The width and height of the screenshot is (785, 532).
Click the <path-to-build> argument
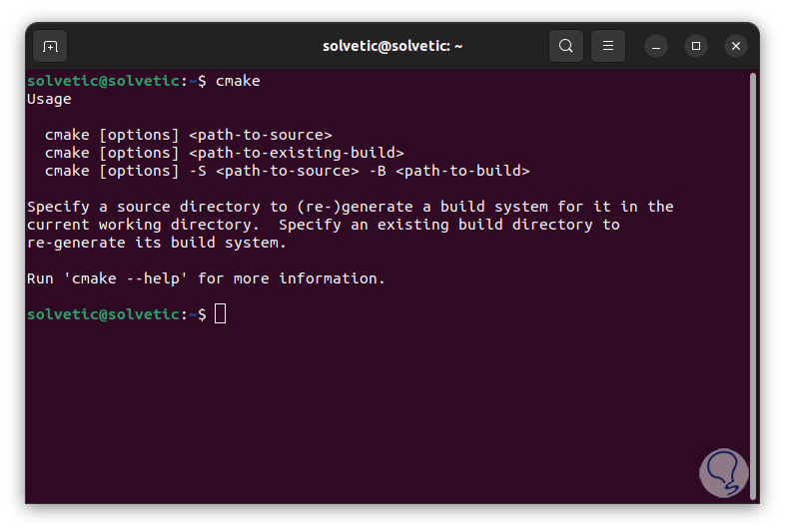click(x=462, y=171)
